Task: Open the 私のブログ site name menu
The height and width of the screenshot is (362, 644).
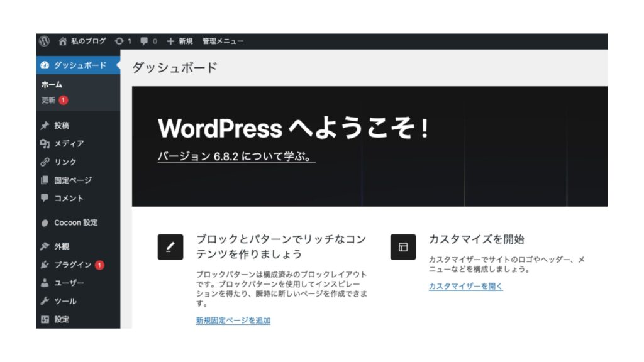Action: [88, 41]
